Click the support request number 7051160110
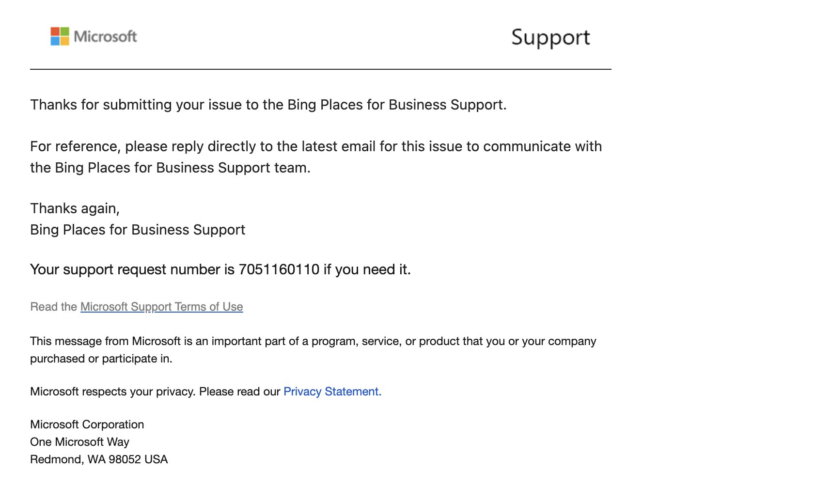The height and width of the screenshot is (504, 816). 279,269
